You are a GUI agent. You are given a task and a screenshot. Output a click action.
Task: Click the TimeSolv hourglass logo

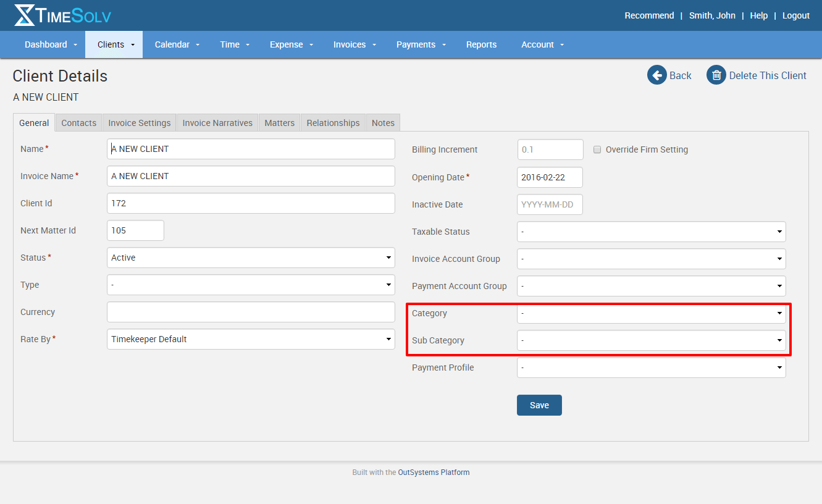coord(25,15)
